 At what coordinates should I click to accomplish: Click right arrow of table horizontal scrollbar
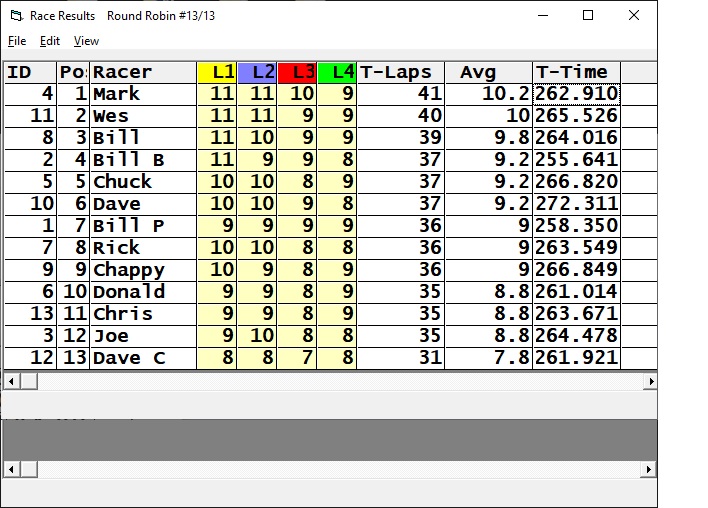(x=650, y=381)
